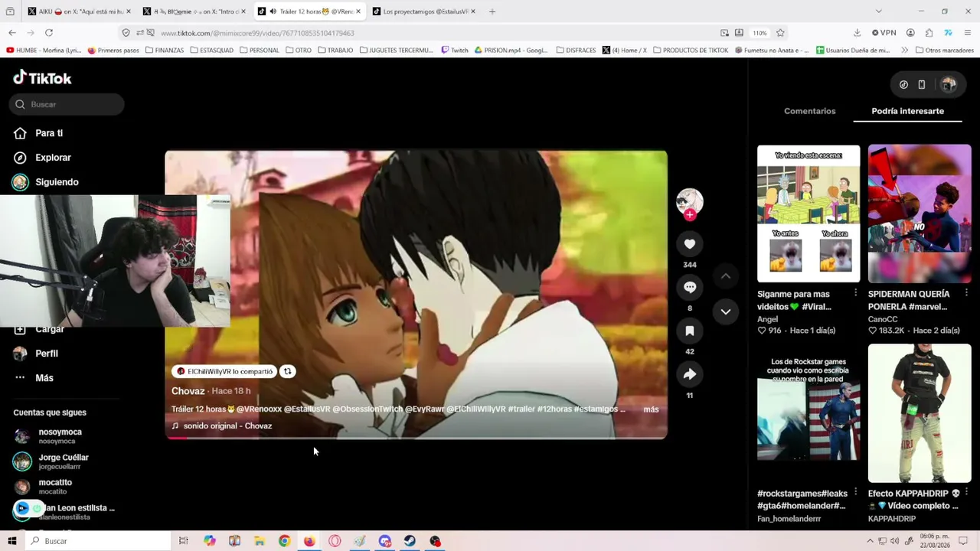Click the creator avatar beside the video

pos(689,202)
